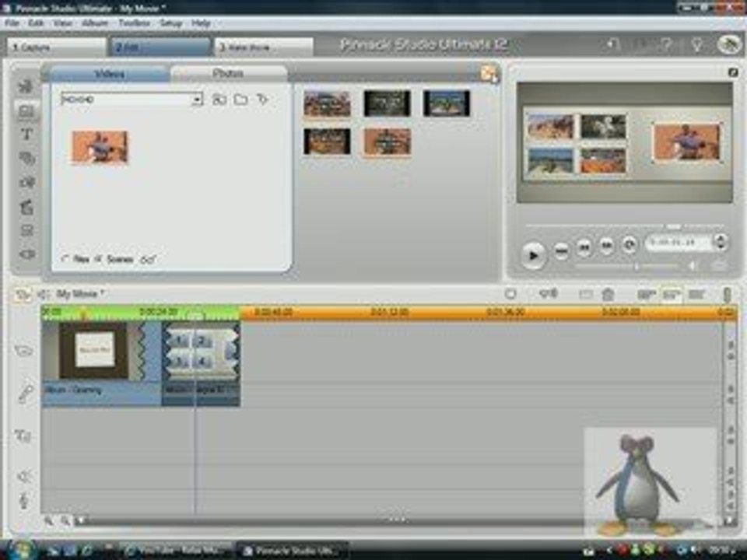Select the Photos album tab
The height and width of the screenshot is (560, 747).
228,73
